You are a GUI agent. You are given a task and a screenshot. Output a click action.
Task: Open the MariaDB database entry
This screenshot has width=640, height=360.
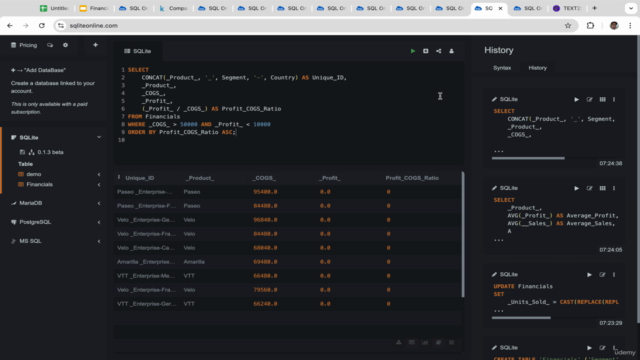tap(31, 203)
